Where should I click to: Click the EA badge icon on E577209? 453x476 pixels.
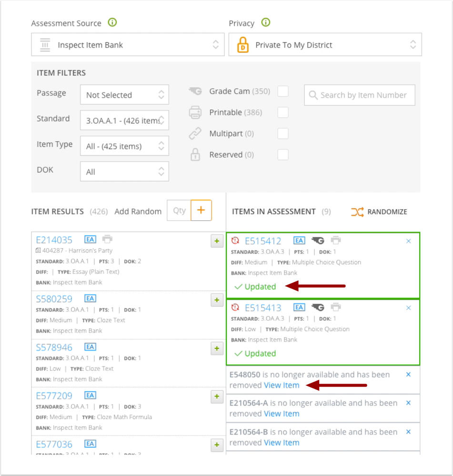click(x=90, y=395)
